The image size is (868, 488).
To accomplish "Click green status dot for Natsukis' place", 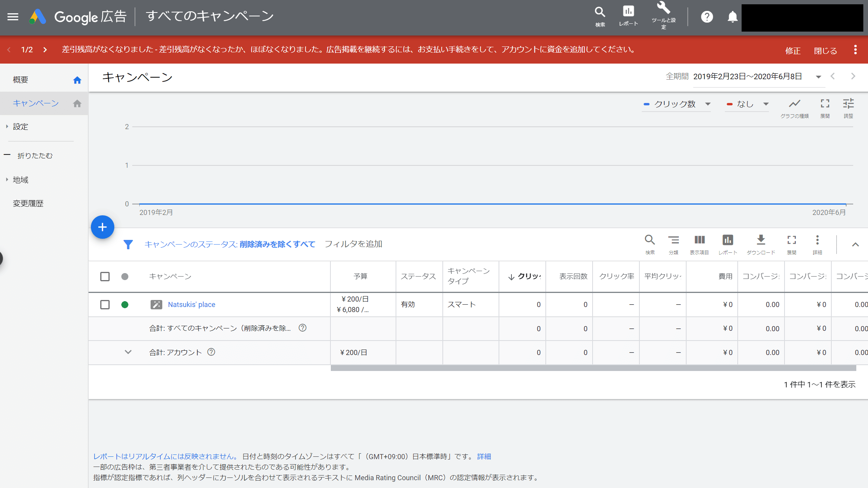I will click(125, 305).
